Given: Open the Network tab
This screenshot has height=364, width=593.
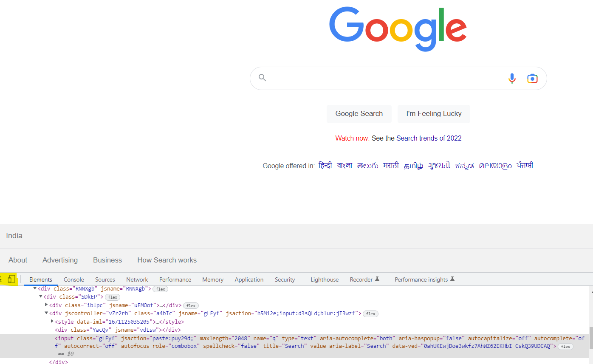Looking at the screenshot, I should point(137,279).
